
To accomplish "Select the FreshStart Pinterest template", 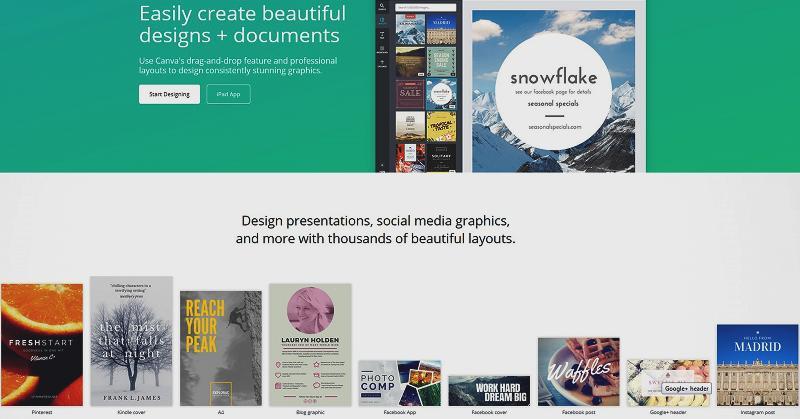I will point(42,345).
